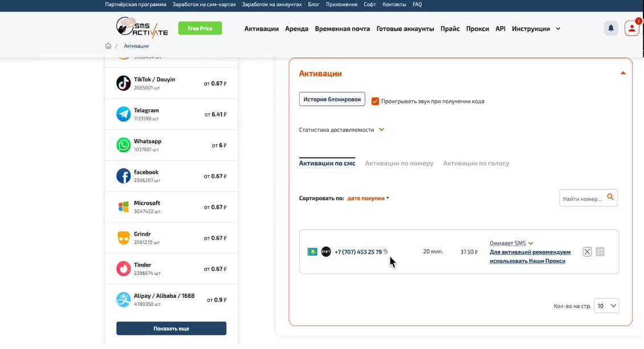Viewport: 644px width, 349px height.
Task: Click История блокировок button
Action: tap(332, 99)
